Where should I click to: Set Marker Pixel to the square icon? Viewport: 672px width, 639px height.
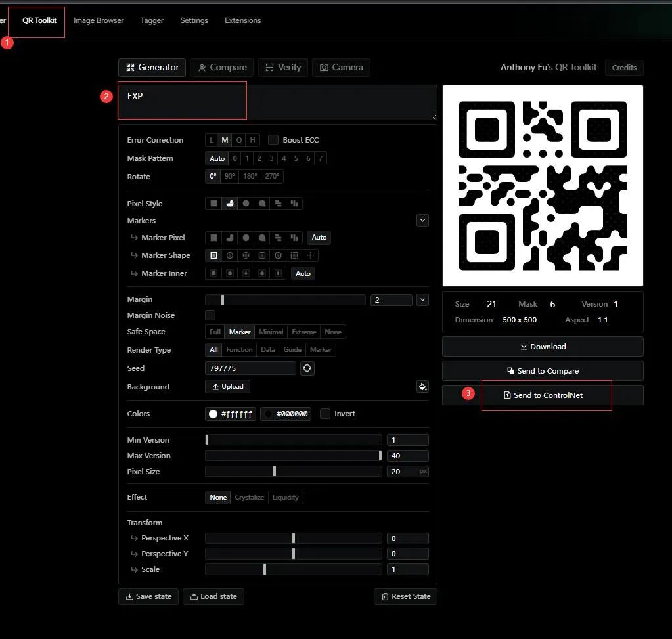[x=213, y=238]
